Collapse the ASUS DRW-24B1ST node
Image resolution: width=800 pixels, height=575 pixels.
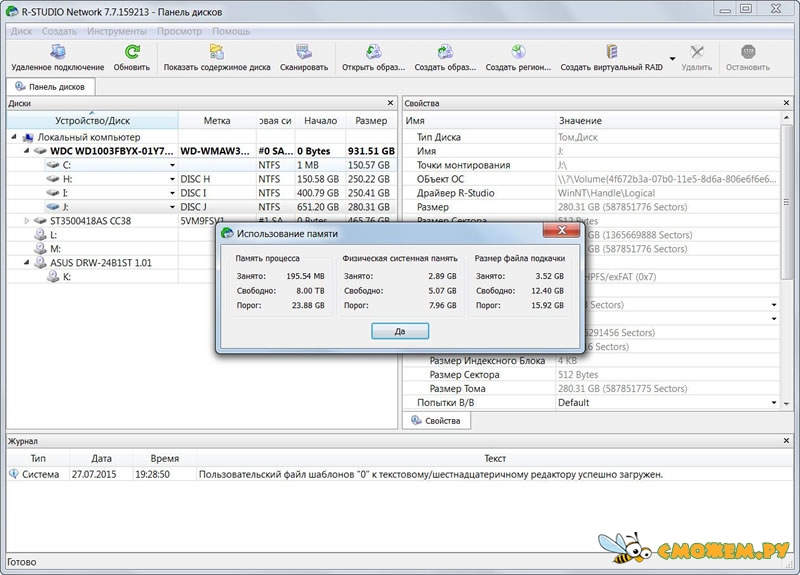tap(27, 262)
